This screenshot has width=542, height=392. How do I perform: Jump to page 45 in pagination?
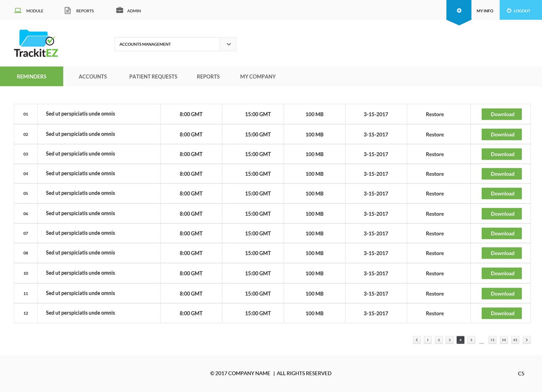point(515,340)
